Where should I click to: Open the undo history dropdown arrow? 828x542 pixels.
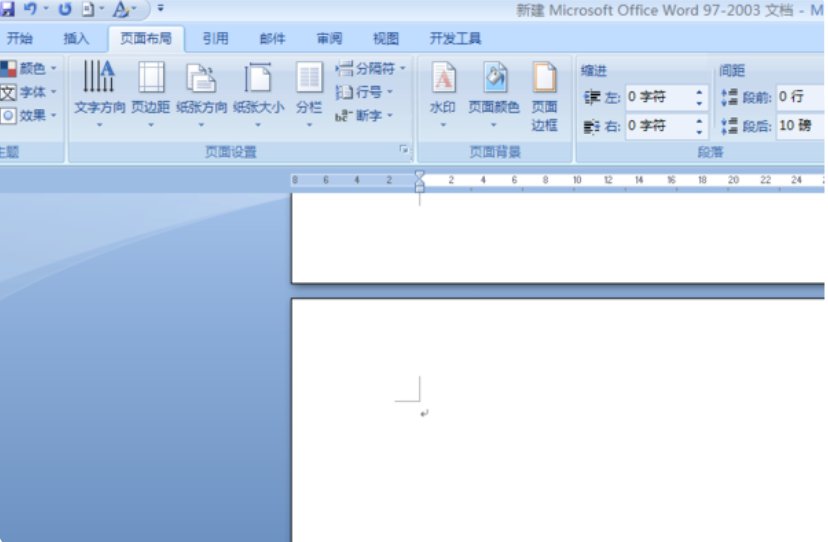(x=46, y=8)
